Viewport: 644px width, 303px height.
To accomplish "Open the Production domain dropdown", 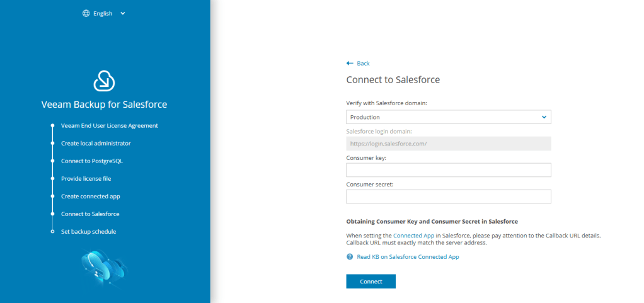I will point(448,117).
